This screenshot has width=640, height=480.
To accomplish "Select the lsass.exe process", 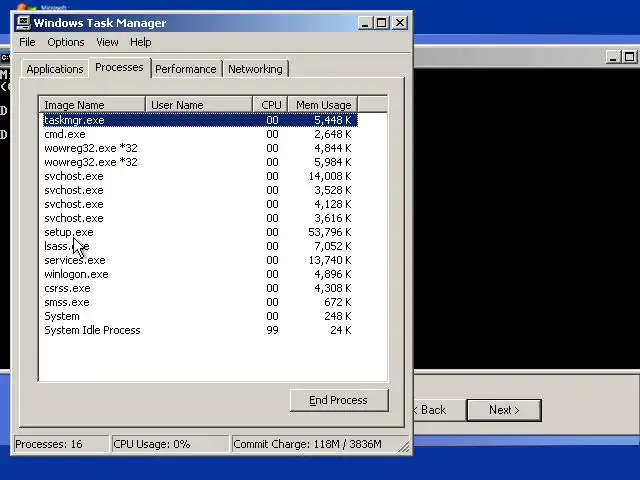I will pyautogui.click(x=200, y=246).
